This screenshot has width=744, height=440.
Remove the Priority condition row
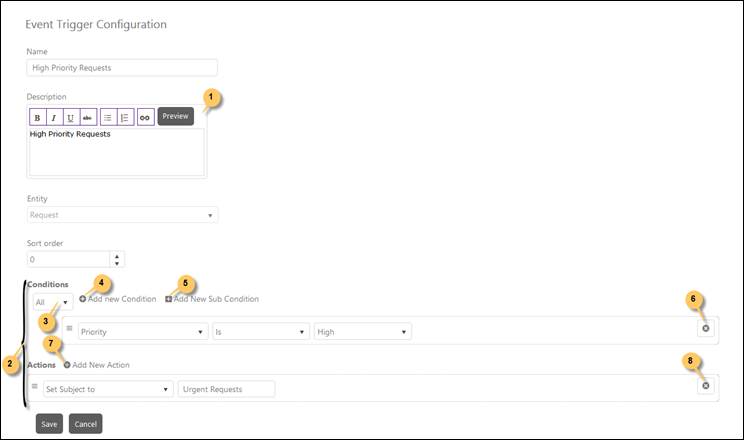point(705,328)
